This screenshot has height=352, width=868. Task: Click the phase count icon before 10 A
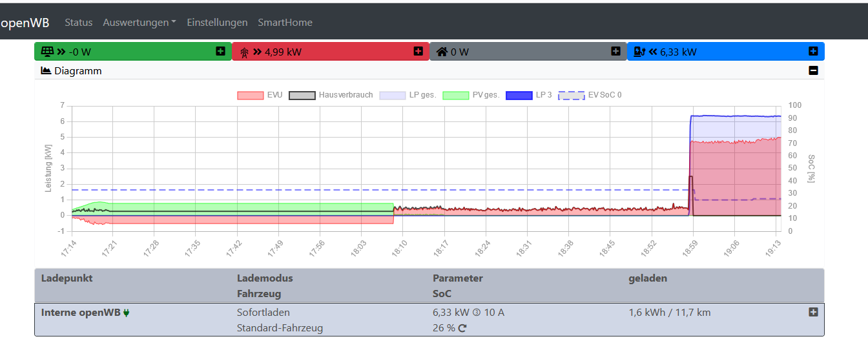pyautogui.click(x=477, y=313)
